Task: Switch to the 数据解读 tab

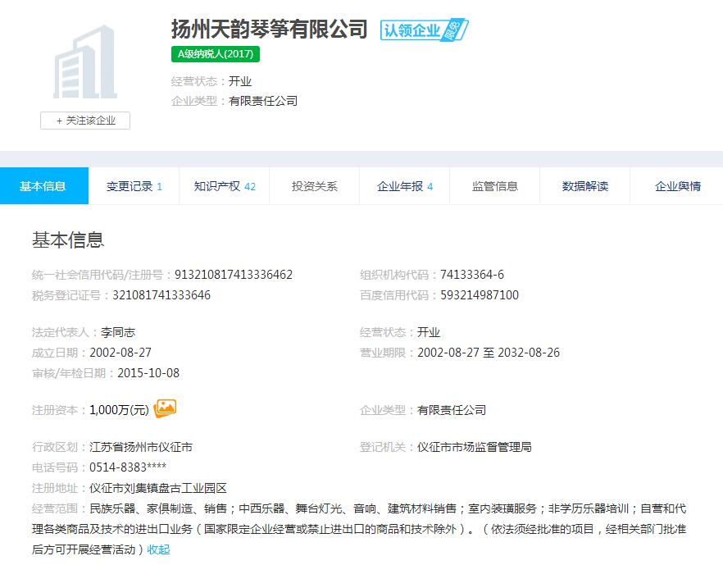Action: click(584, 186)
